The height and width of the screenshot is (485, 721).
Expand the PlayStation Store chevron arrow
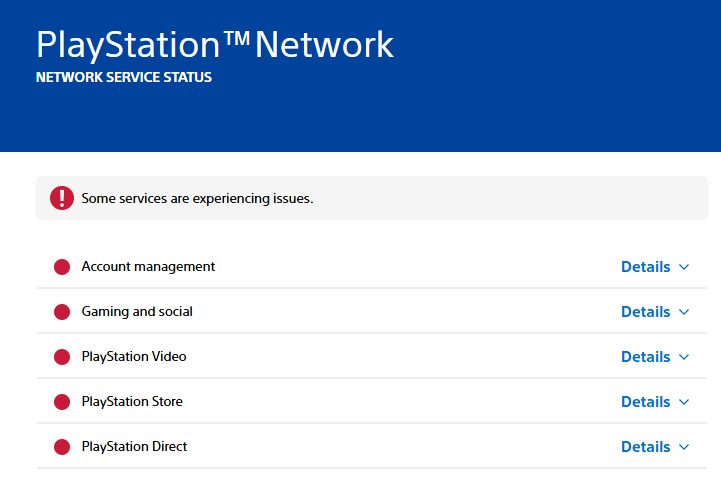point(684,402)
